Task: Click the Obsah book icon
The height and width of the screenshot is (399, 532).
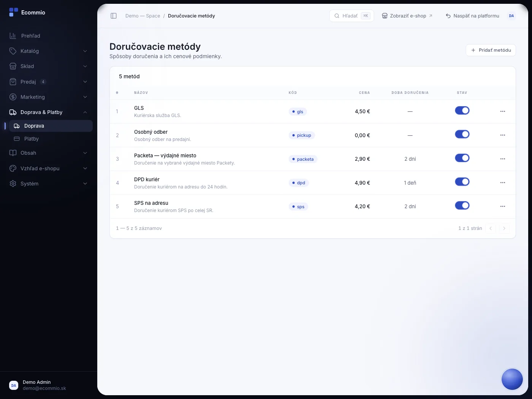Action: click(x=13, y=153)
